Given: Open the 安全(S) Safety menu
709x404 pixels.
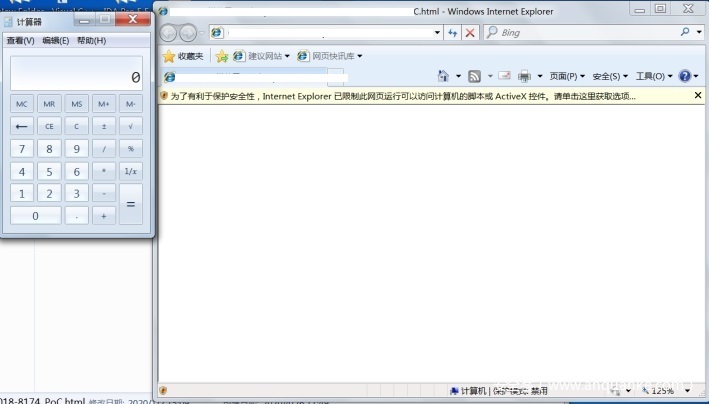Looking at the screenshot, I should click(610, 76).
